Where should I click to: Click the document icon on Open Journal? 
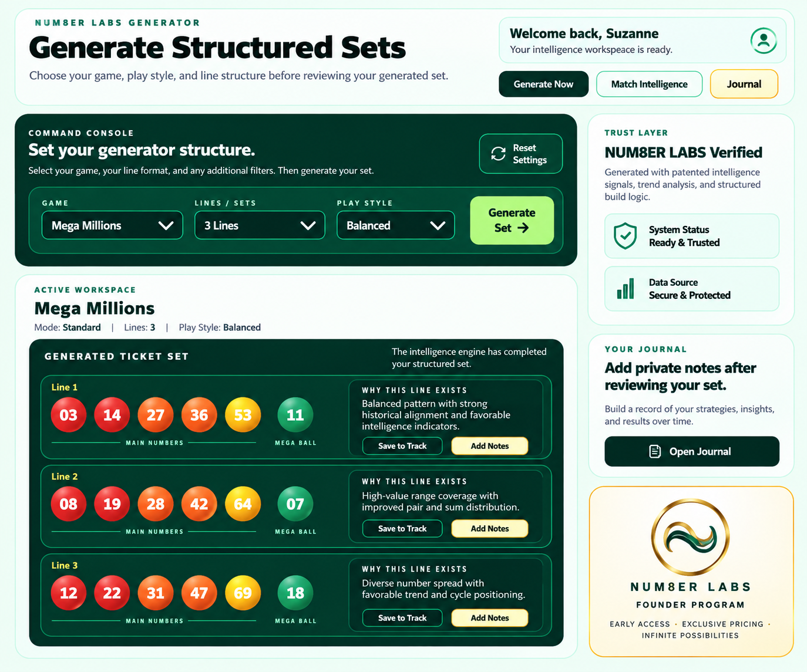pos(655,451)
